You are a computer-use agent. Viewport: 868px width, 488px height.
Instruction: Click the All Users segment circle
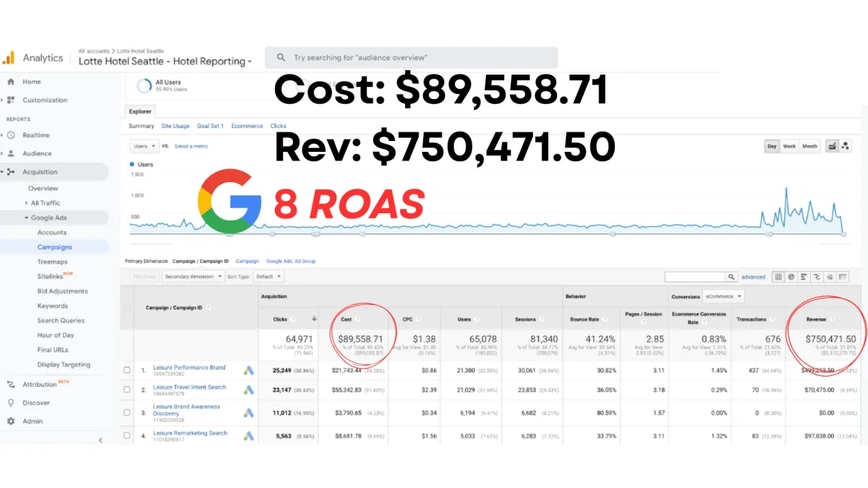point(143,85)
